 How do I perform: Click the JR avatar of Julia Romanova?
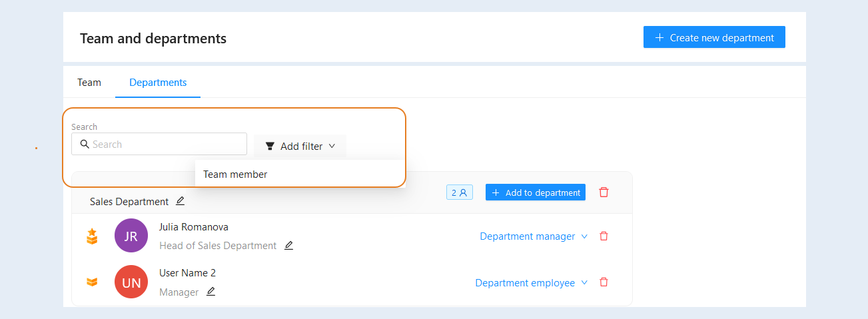click(131, 236)
